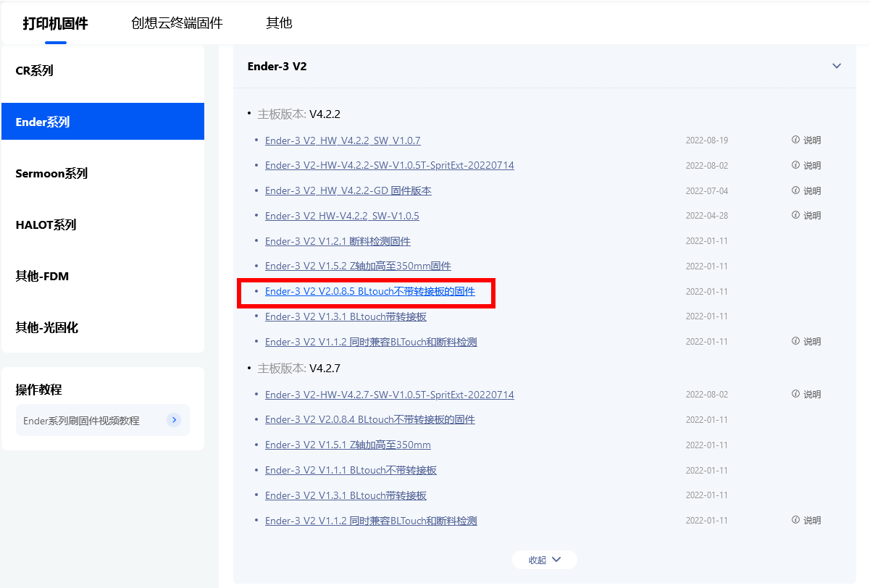
Task: Download Ender-3 V2 V1.5.2 Z轴加高至350mm固件
Action: point(358,266)
